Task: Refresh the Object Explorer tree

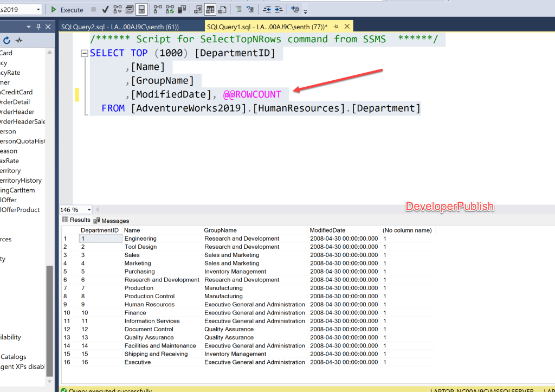Action: tap(7, 40)
